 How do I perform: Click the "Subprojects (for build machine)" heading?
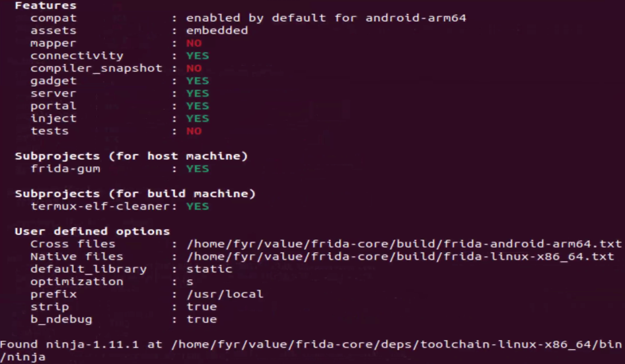coord(135,194)
